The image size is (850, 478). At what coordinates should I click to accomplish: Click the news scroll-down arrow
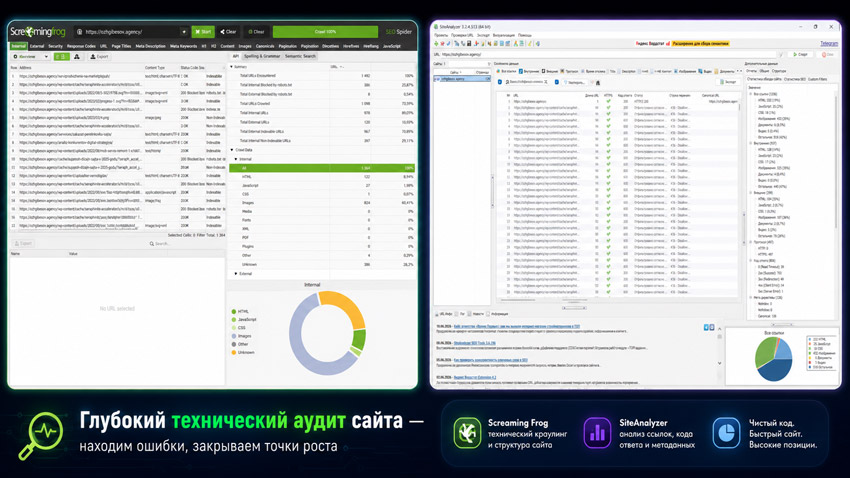pos(719,363)
